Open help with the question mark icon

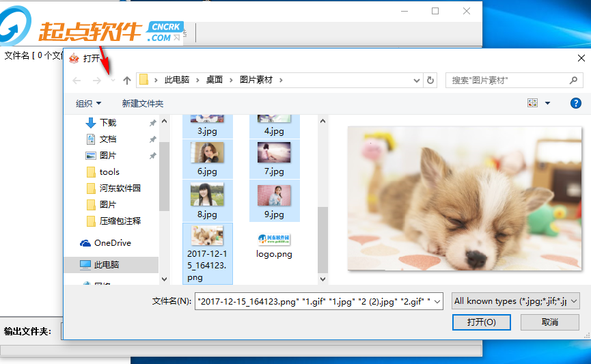tap(575, 103)
